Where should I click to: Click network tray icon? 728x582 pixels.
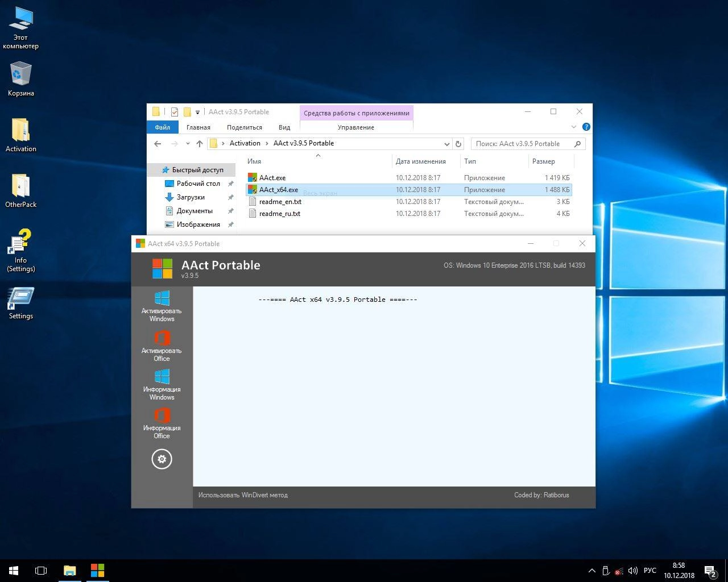(x=618, y=571)
